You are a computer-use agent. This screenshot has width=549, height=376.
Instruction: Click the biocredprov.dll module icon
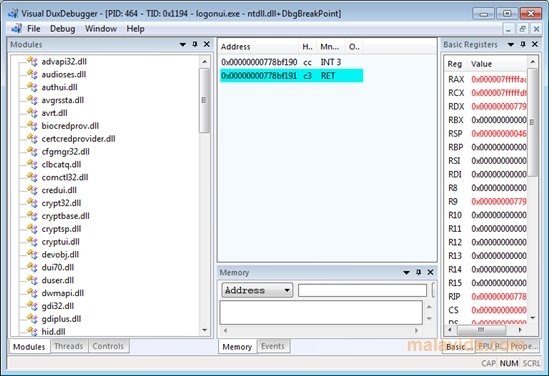coord(32,126)
